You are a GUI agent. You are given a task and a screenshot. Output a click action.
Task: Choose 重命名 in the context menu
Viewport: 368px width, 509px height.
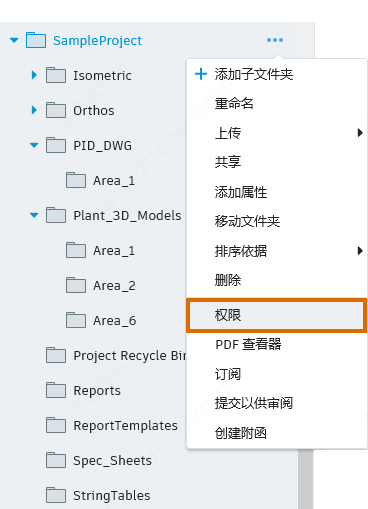(234, 103)
